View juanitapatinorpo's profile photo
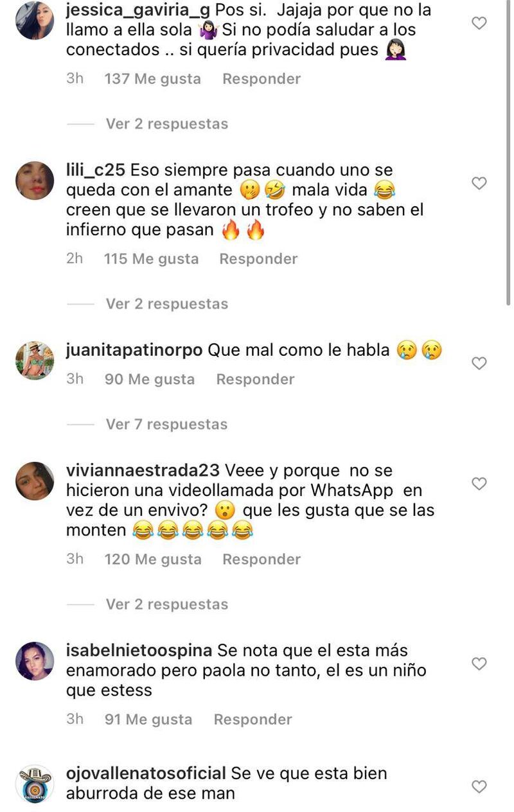The width and height of the screenshot is (514, 812). (35, 360)
